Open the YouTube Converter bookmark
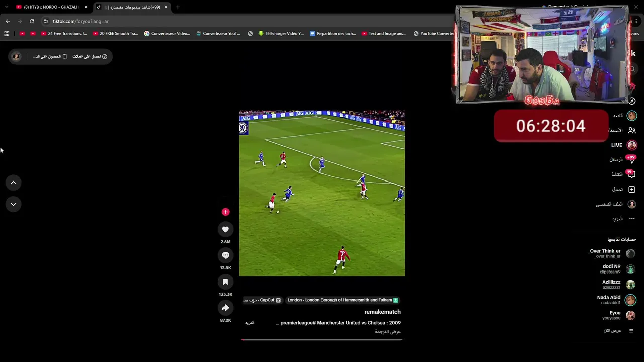This screenshot has width=644, height=362. click(x=434, y=34)
